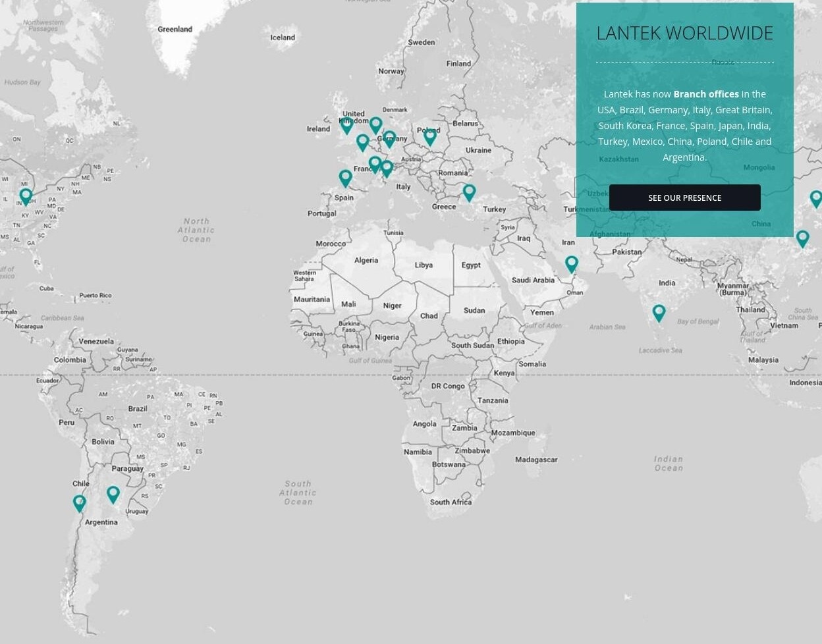The image size is (822, 644).
Task: Click the Argentina country label
Action: click(x=101, y=522)
